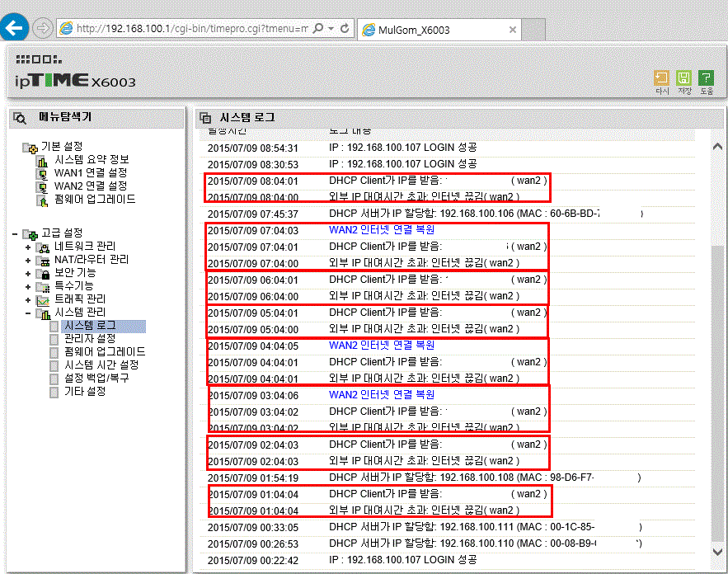The width and height of the screenshot is (728, 574).
Task: Click the green 저장 save icon
Action: [684, 78]
